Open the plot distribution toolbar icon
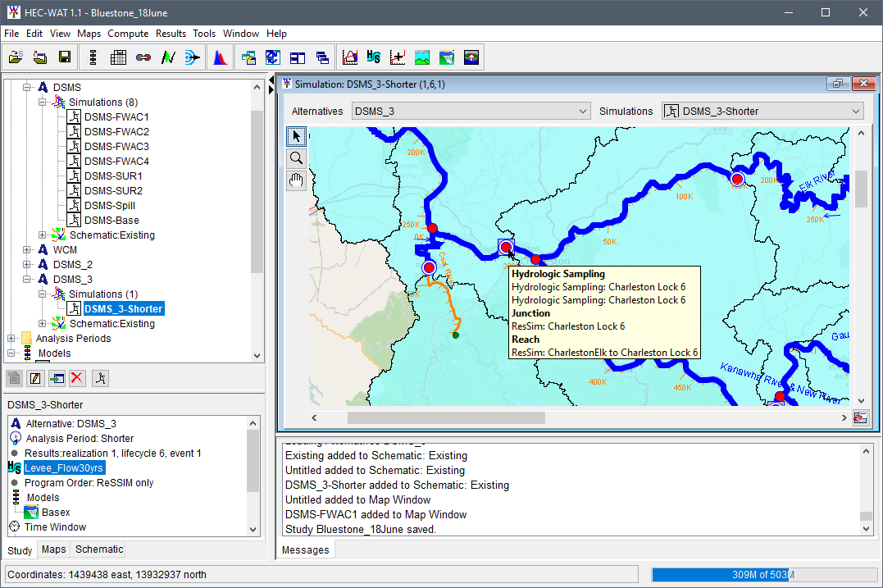Screen dimensions: 883x588 [x=220, y=57]
